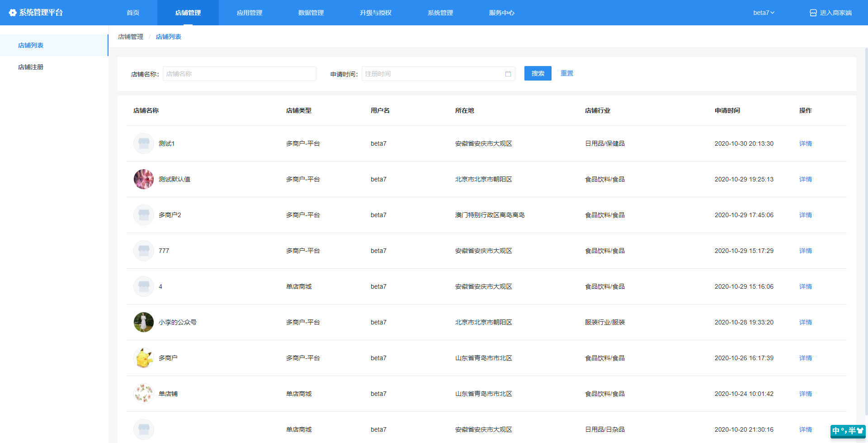Open 详情 for store 测试默认值
Image resolution: width=868 pixels, height=443 pixels.
[x=806, y=179]
